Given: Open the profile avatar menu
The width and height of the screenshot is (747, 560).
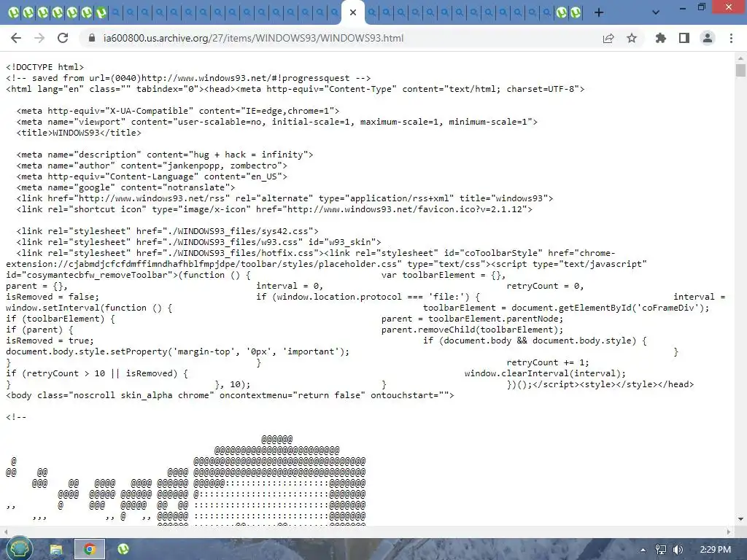Looking at the screenshot, I should coord(708,38).
